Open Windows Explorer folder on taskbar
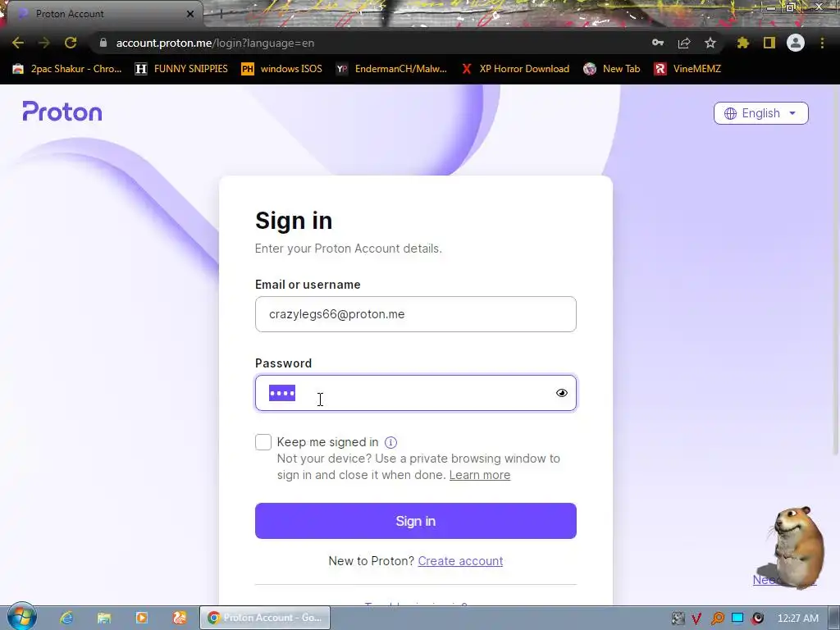The width and height of the screenshot is (840, 630). 104,618
